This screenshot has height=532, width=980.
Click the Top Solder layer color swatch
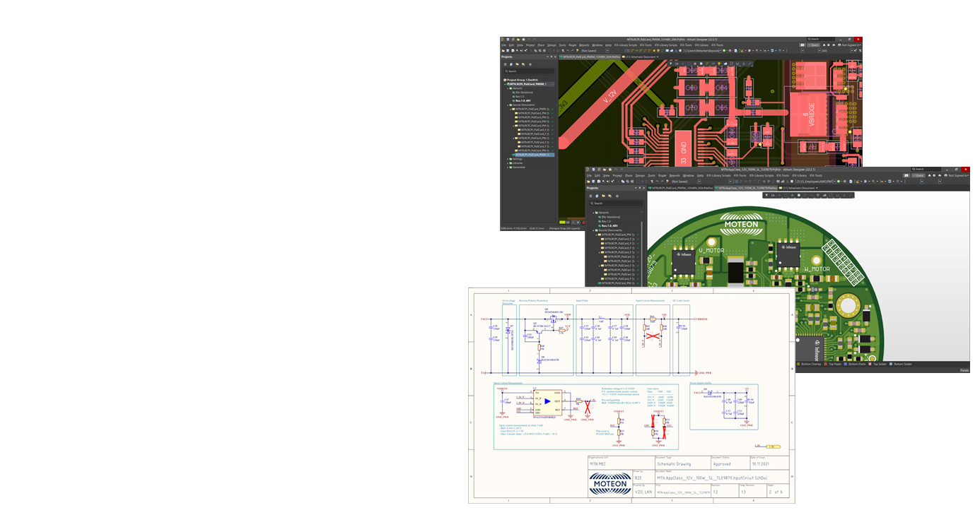pos(869,364)
